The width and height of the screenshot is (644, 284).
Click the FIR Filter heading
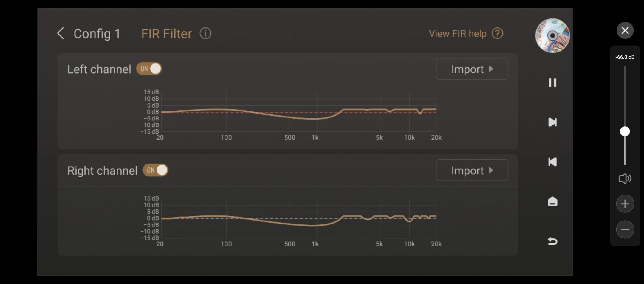(166, 34)
